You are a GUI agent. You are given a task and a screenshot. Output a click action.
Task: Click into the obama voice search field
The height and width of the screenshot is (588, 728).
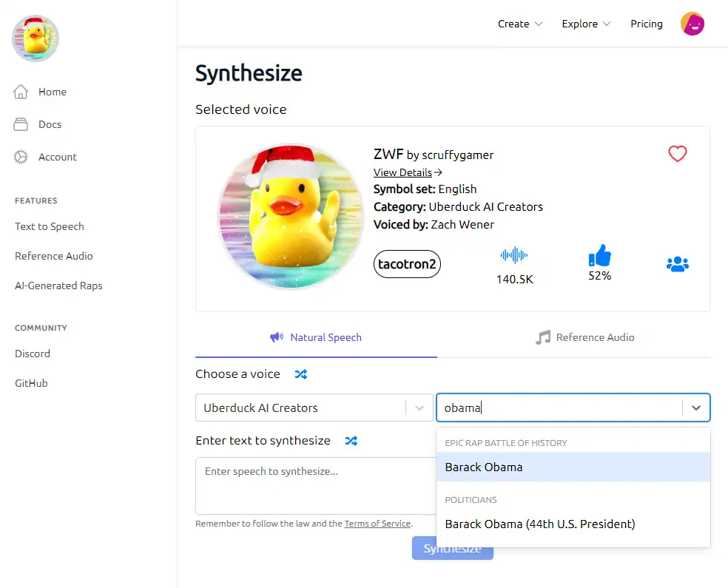[559, 408]
